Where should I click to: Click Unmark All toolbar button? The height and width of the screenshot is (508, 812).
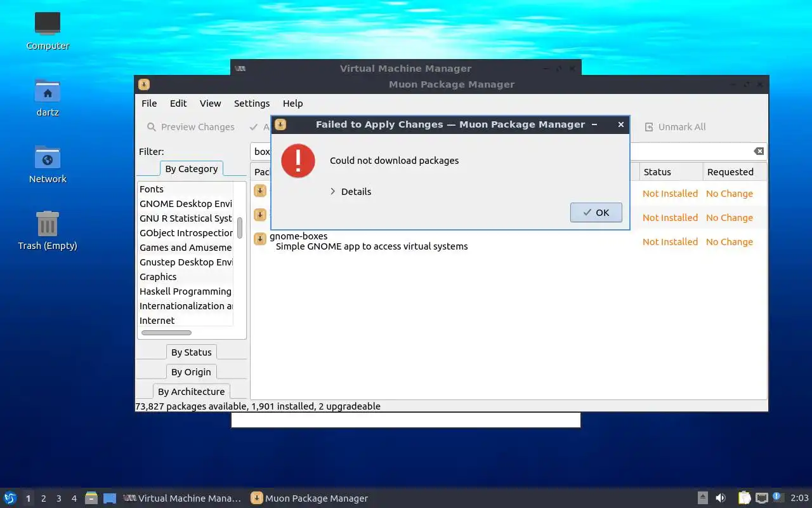click(x=676, y=127)
